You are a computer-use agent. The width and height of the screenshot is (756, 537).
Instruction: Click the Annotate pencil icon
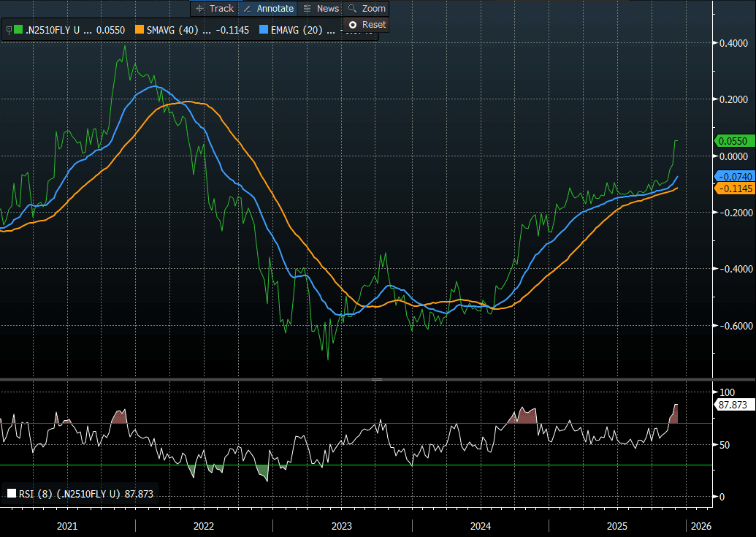coord(247,9)
